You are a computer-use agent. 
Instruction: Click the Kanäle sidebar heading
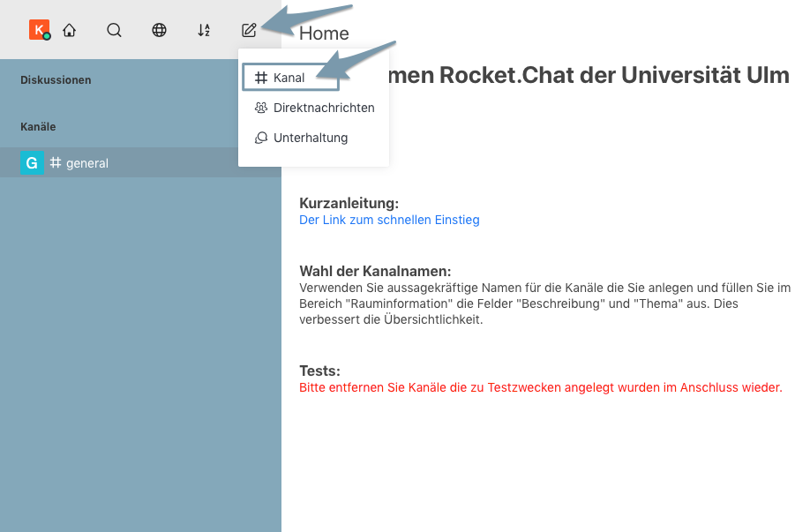click(x=38, y=126)
